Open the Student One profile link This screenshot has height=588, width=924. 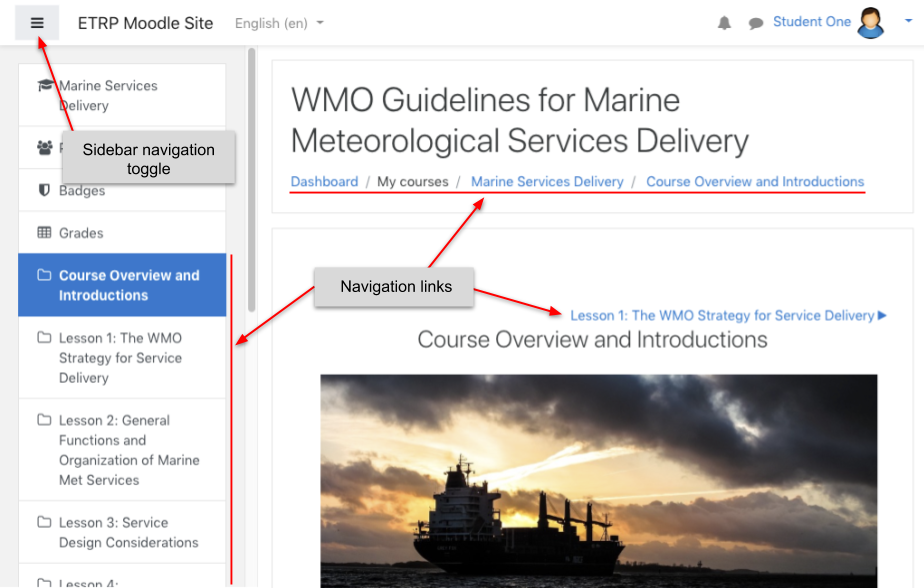pos(811,22)
